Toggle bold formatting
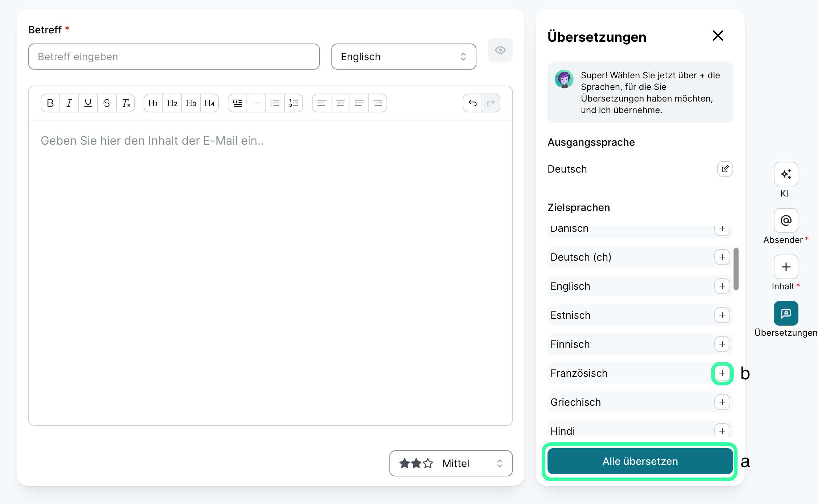 click(x=50, y=103)
